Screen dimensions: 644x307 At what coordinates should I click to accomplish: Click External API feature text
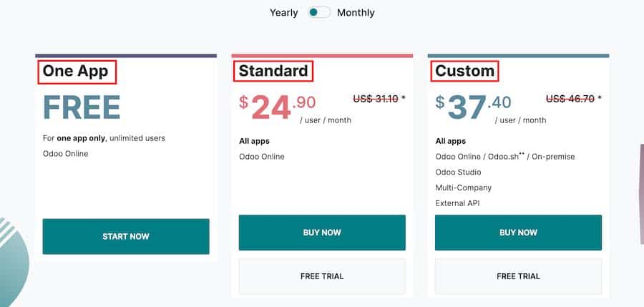click(x=459, y=203)
